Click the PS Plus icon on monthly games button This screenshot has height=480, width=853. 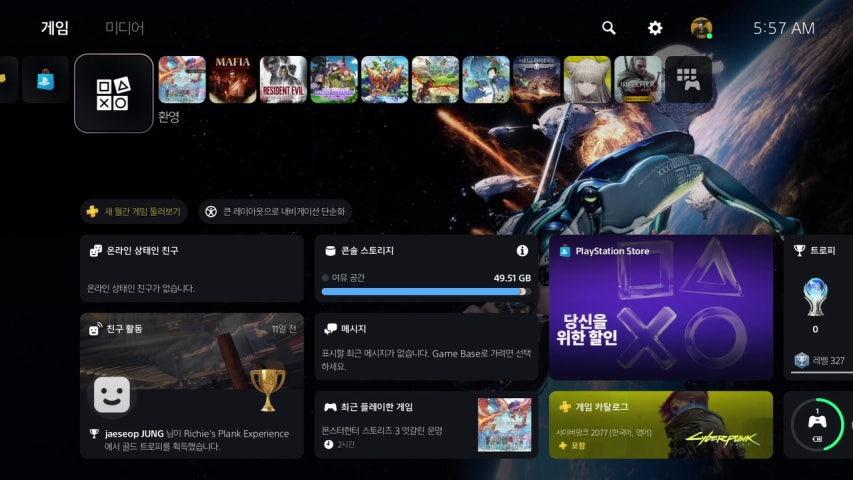coord(92,211)
